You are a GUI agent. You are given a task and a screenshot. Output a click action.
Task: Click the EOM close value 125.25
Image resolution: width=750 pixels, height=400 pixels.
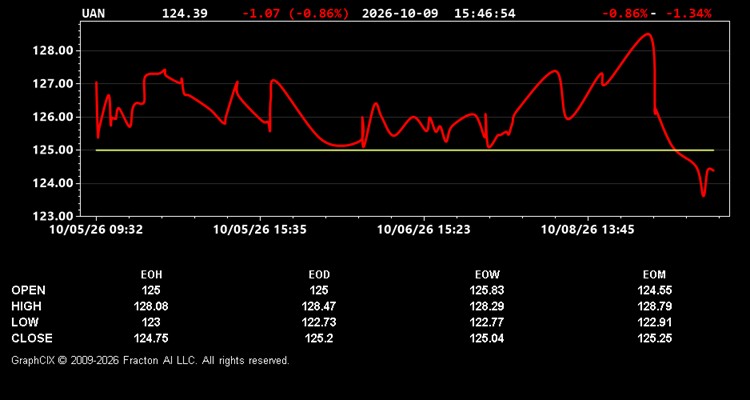(654, 338)
